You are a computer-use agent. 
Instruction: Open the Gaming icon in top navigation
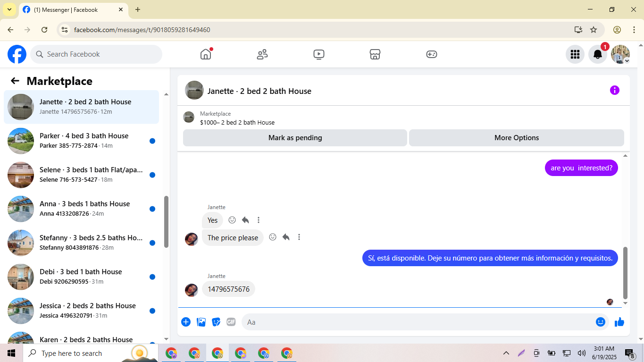coord(432,54)
